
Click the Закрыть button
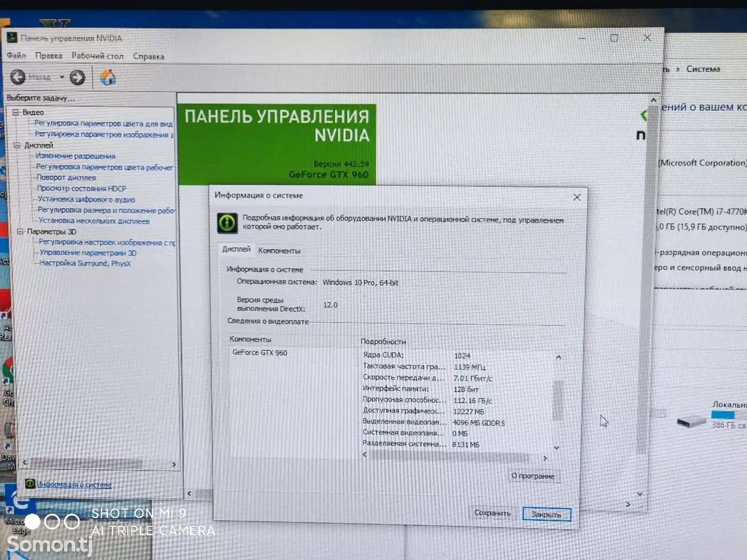coord(546,514)
